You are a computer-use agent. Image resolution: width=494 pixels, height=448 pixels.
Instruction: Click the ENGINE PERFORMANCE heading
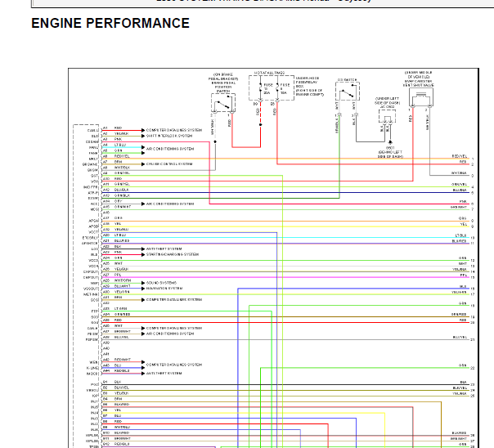(110, 23)
